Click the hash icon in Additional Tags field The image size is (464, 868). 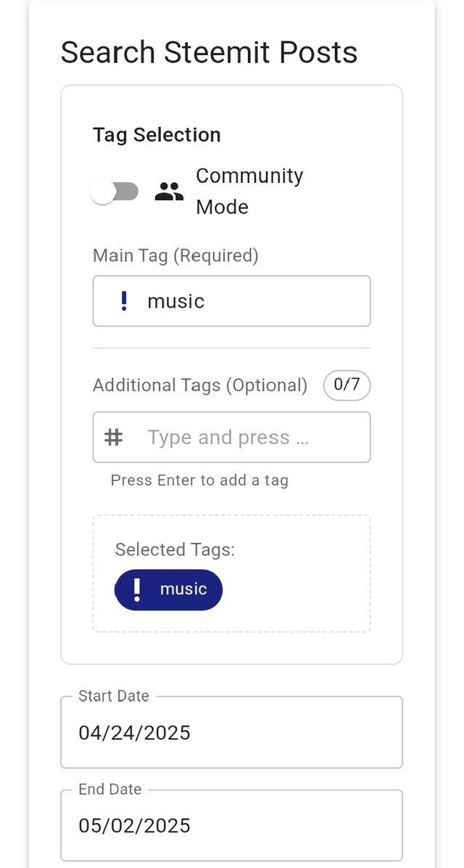point(113,438)
